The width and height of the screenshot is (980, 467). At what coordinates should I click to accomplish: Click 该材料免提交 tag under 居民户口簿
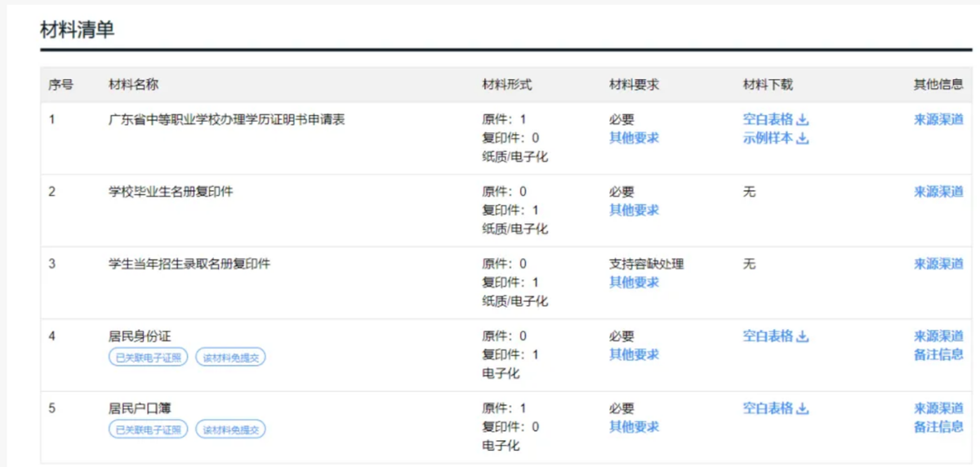[230, 429]
